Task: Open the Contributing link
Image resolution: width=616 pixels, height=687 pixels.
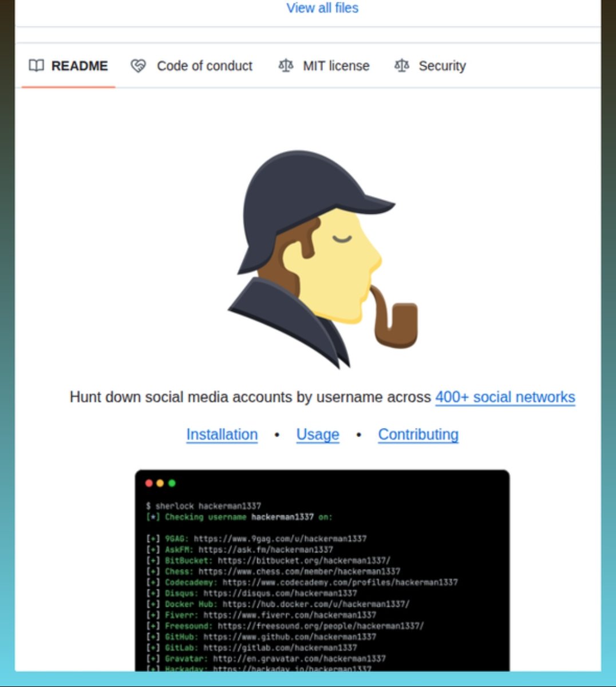Action: pyautogui.click(x=418, y=434)
